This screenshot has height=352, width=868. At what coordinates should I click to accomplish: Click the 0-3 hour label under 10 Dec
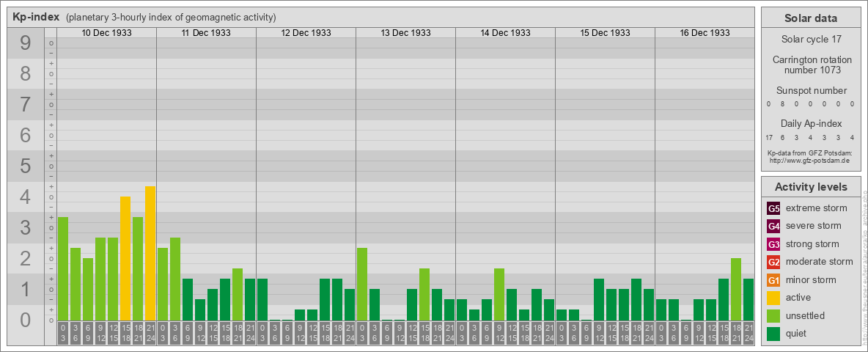coord(63,334)
